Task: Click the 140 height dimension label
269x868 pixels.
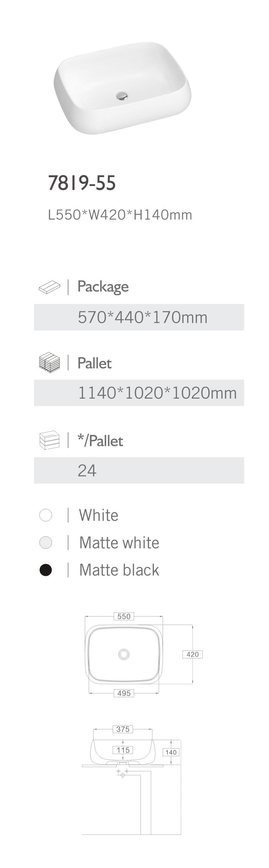Action: pyautogui.click(x=171, y=752)
